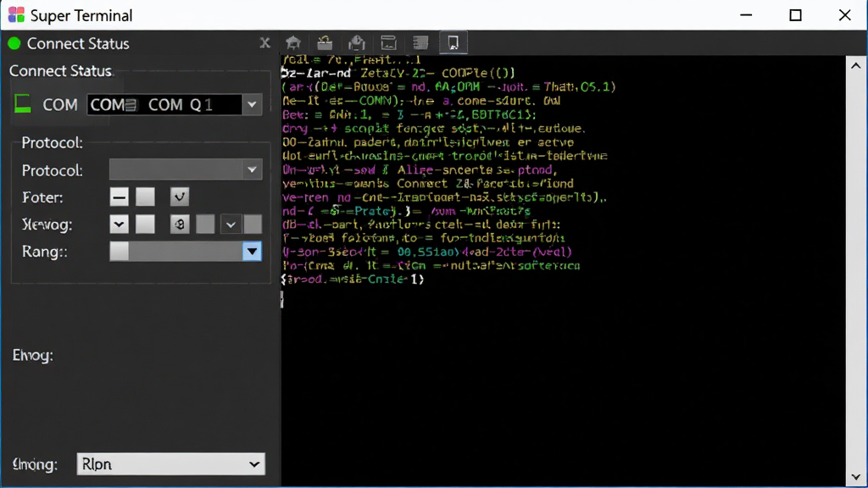Open dark chevron dropdown in Xewog row
The image size is (868, 488).
[x=231, y=224]
